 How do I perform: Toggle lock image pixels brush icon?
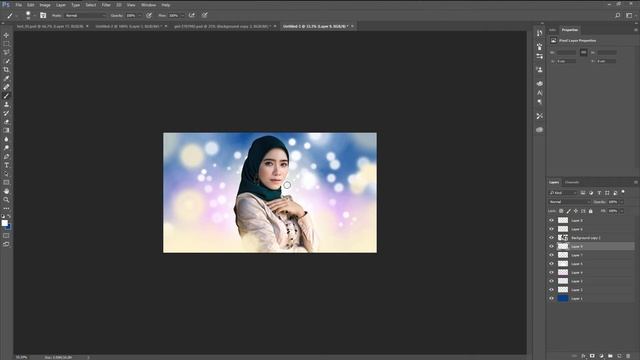[569, 211]
